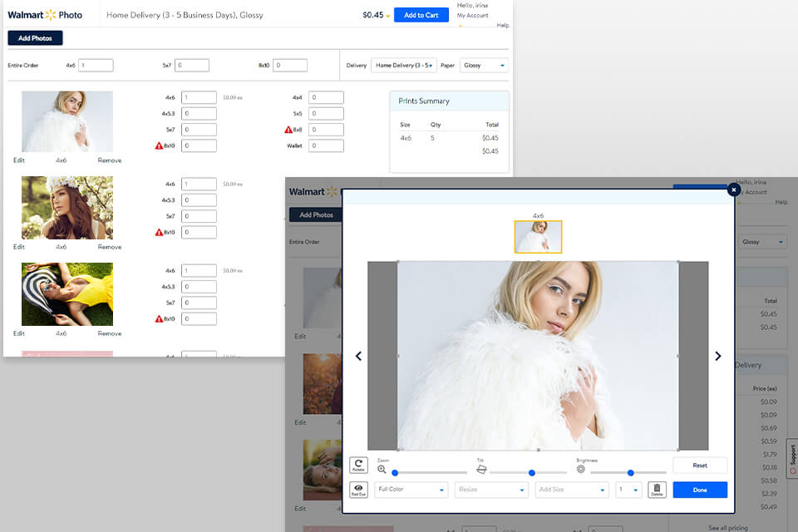The width and height of the screenshot is (798, 532).
Task: Select the 4x6 photo thumbnail in editor
Action: [538, 237]
